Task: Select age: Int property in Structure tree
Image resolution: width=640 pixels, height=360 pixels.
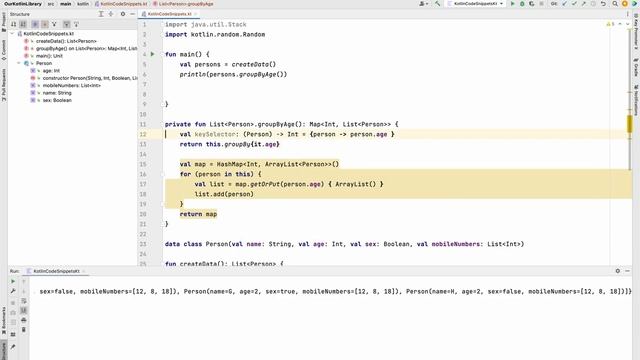Action: (x=51, y=71)
